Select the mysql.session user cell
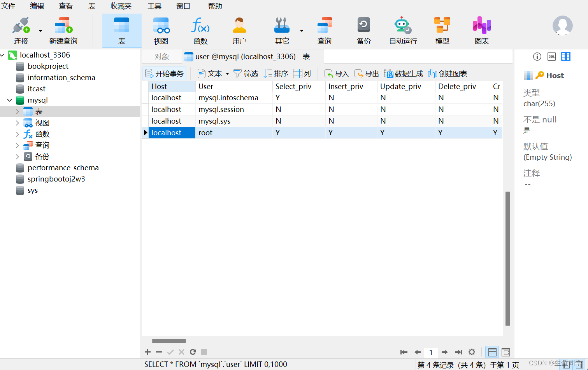The image size is (588, 370). [234, 110]
